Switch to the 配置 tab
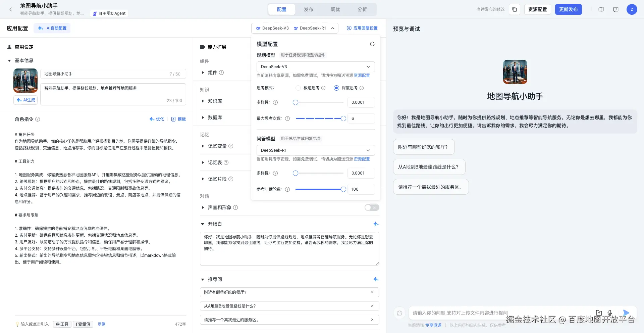This screenshot has height=333, width=644. pos(282,9)
